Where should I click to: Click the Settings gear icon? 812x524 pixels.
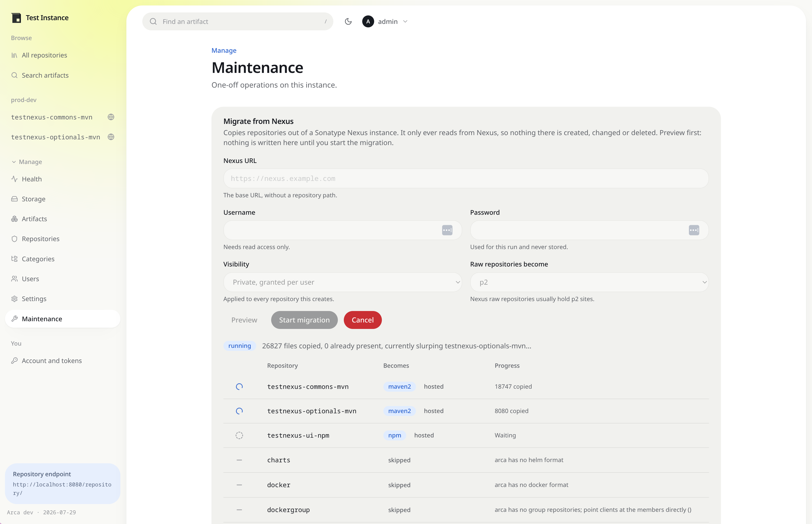tap(14, 299)
